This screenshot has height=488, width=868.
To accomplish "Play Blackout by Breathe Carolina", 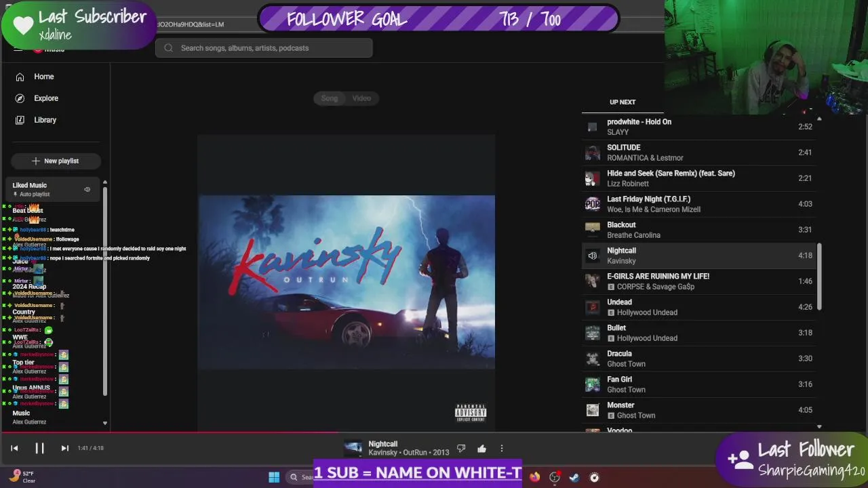I will pos(698,230).
